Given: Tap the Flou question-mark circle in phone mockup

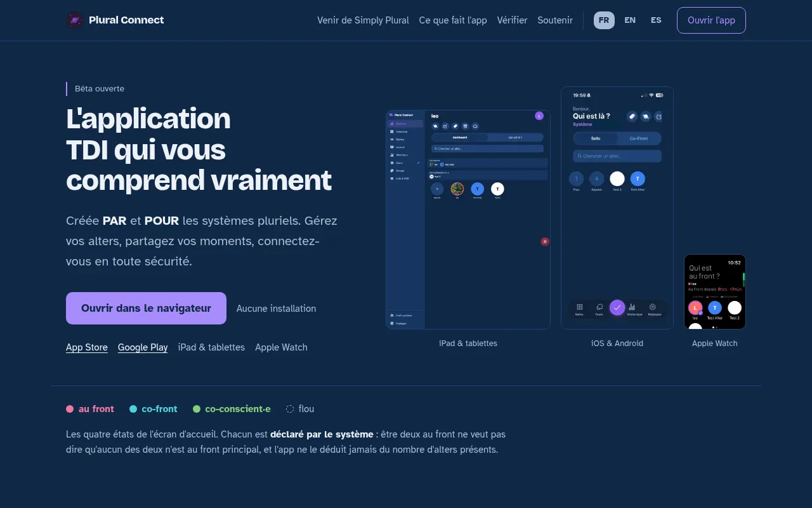Looking at the screenshot, I should pos(577,178).
